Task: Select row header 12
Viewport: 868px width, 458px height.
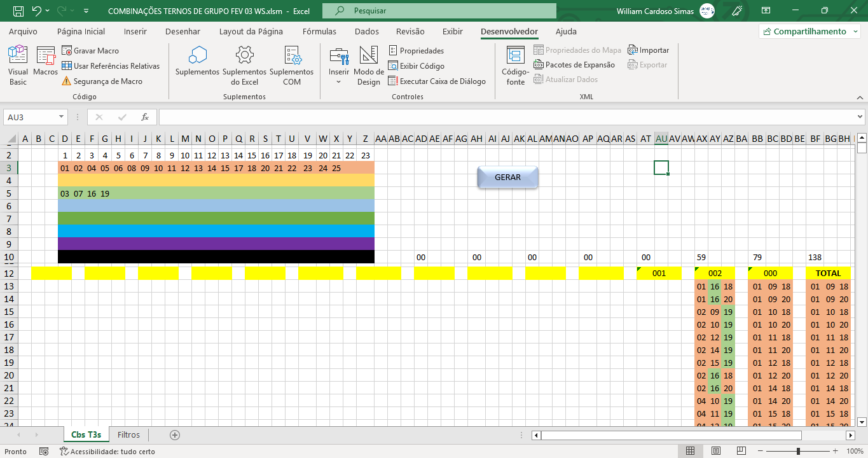Action: click(x=9, y=273)
